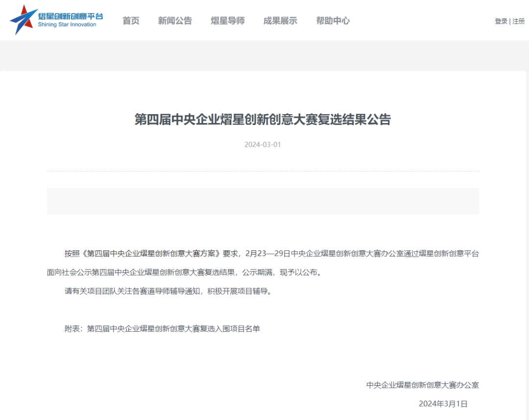Go to the 首页 menu item
This screenshot has height=420, width=529.
point(131,21)
